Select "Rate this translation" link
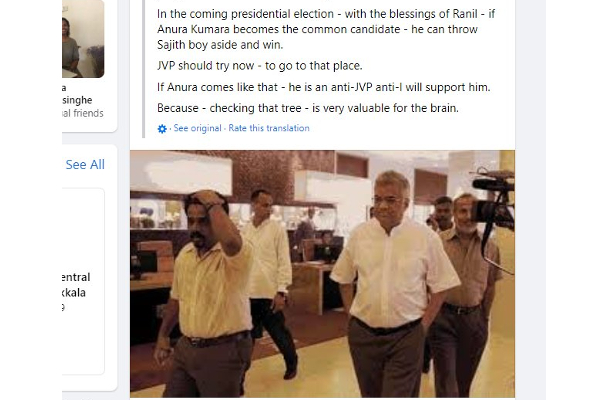600x400 pixels. click(x=269, y=128)
